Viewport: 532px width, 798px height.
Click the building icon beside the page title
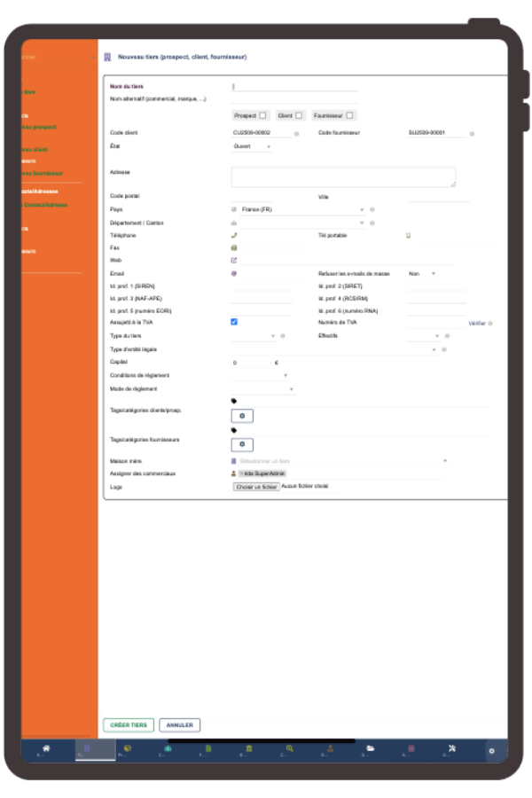click(x=107, y=57)
